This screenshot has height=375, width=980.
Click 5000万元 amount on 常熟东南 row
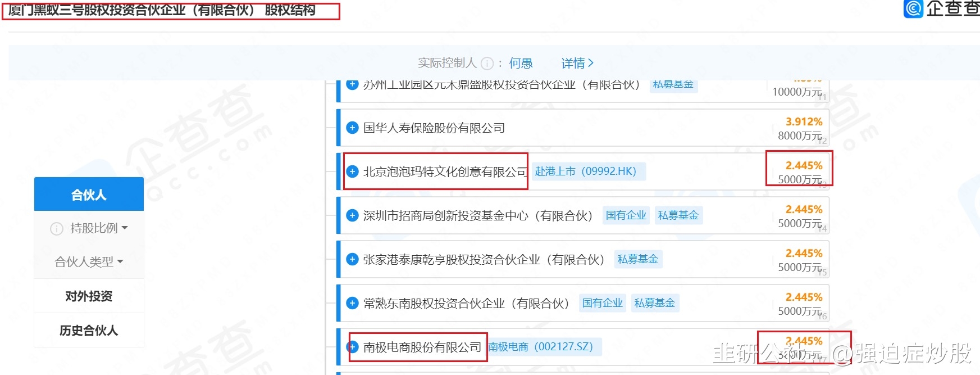point(800,311)
